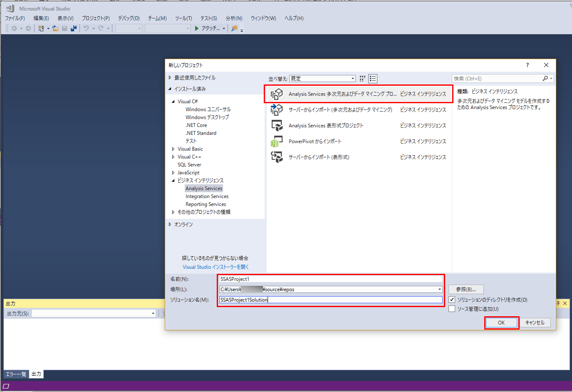Click the new project toolbar icon
The image size is (572, 392).
[41, 28]
